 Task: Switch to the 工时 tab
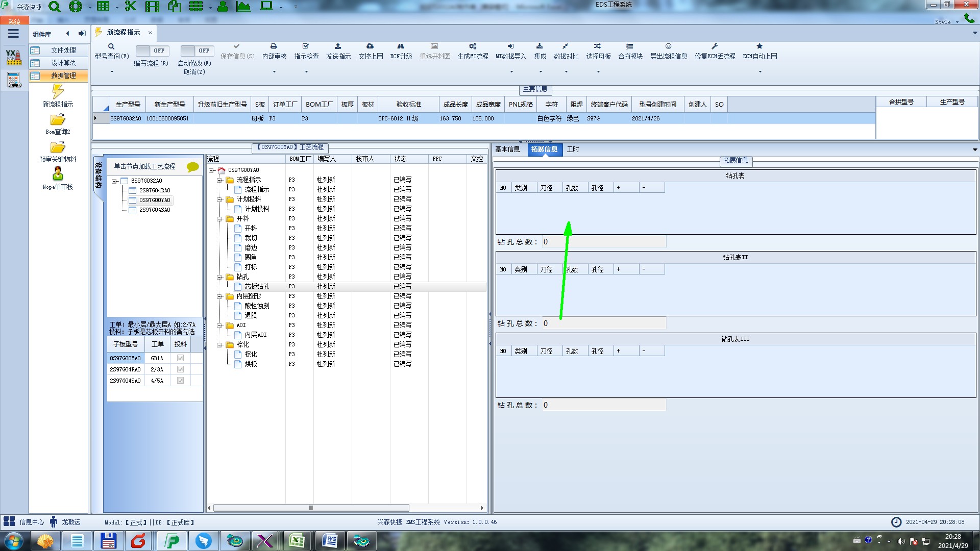tap(573, 149)
